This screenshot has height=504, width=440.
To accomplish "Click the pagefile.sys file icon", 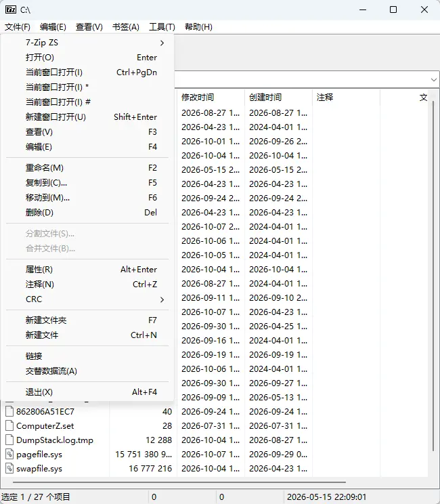I will click(9, 454).
